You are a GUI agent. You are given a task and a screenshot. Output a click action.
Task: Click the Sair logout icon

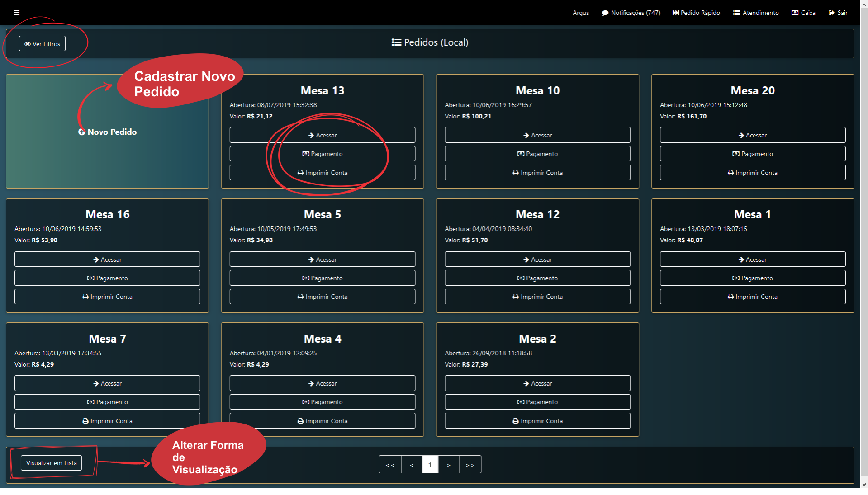click(x=831, y=13)
